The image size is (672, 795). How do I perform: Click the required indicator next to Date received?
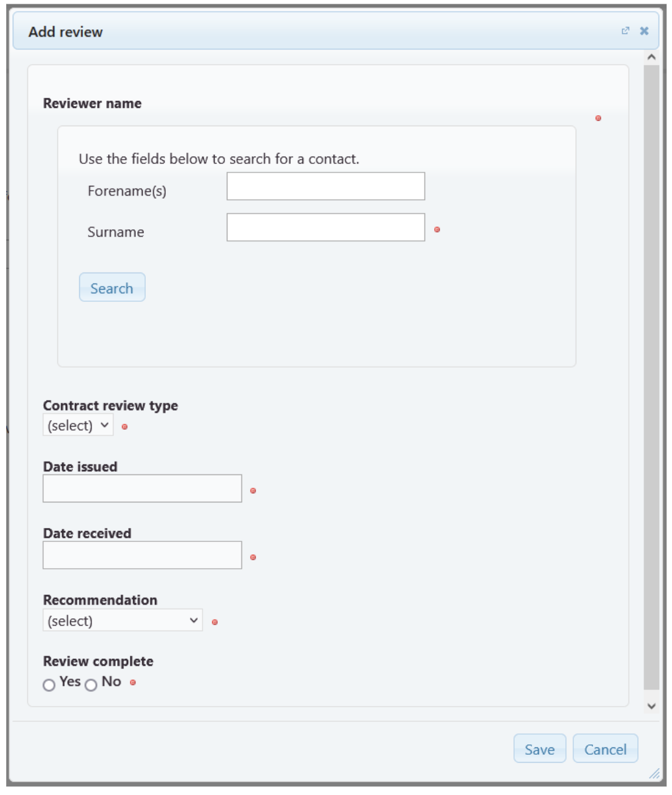click(253, 557)
